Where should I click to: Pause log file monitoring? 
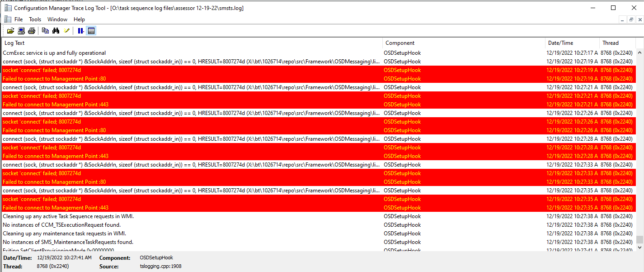point(80,30)
